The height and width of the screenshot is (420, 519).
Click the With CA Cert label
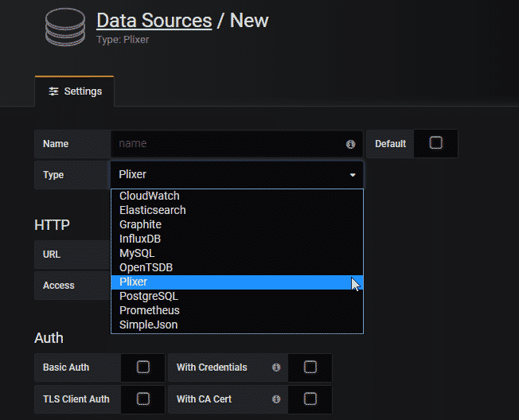(x=205, y=399)
